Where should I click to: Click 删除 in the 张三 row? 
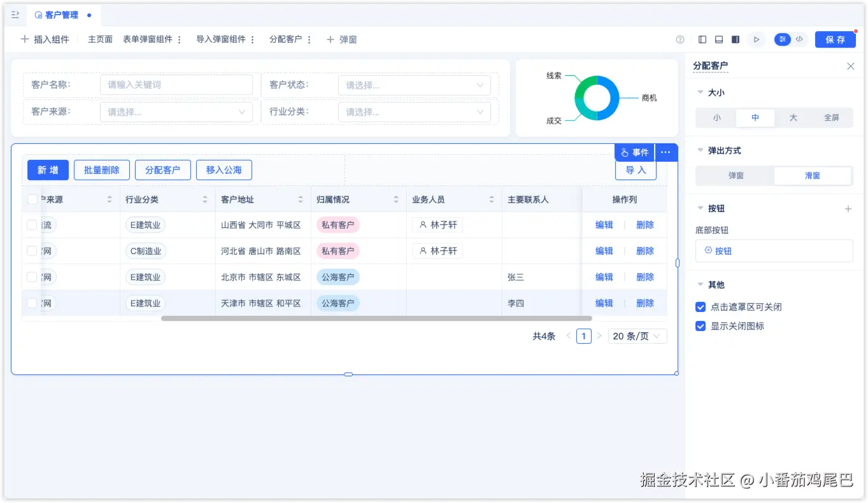(645, 277)
